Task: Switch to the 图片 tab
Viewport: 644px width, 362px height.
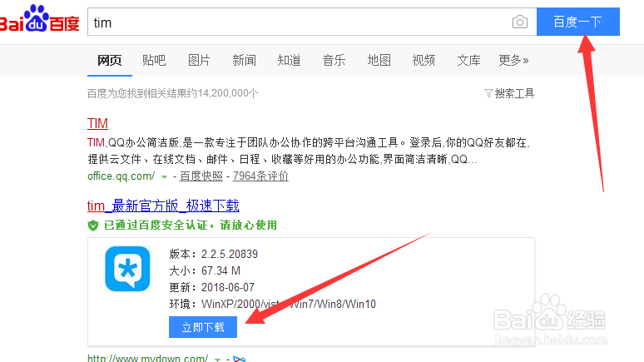Action: tap(199, 61)
